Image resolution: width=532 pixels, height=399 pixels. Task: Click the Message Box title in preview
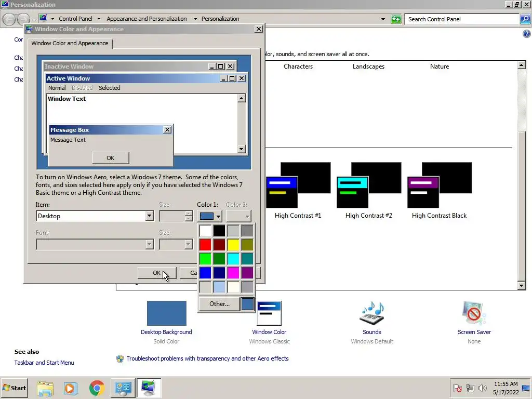coord(70,129)
